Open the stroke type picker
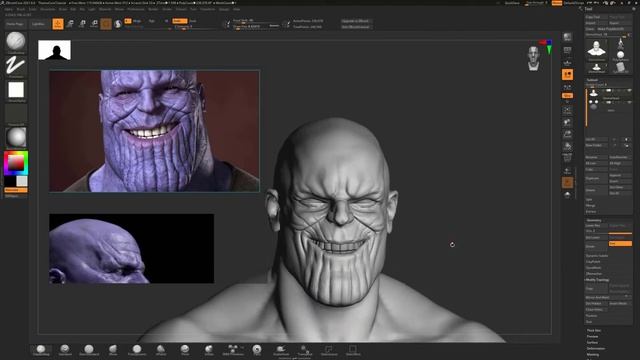Screen dimensions: 640x360 click(16, 66)
